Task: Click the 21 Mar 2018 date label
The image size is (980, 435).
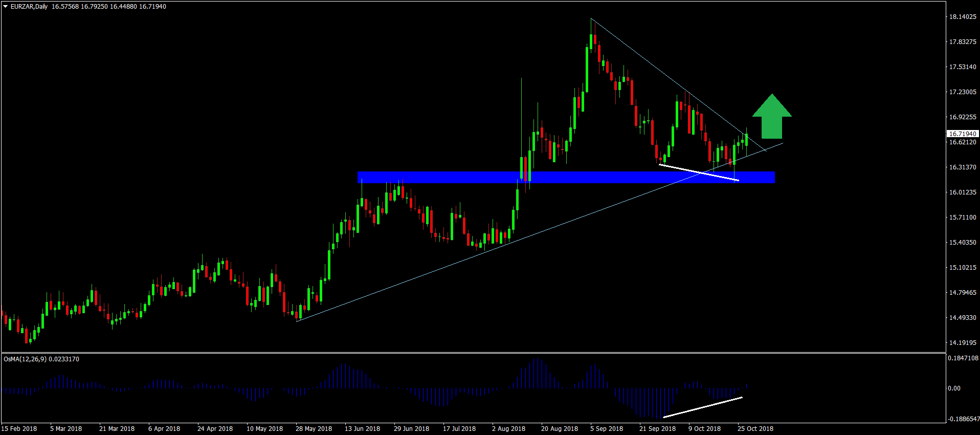Action: (117, 429)
